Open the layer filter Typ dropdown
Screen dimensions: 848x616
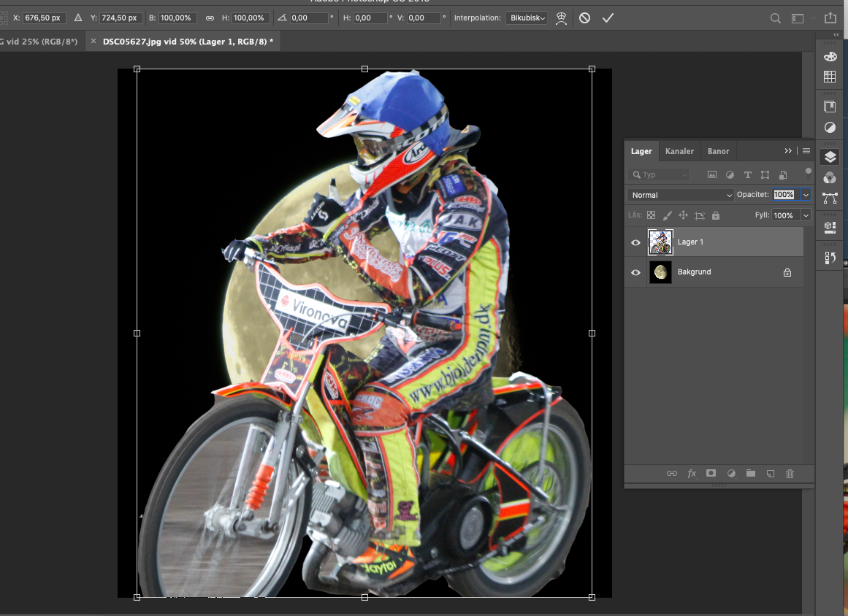click(x=660, y=174)
